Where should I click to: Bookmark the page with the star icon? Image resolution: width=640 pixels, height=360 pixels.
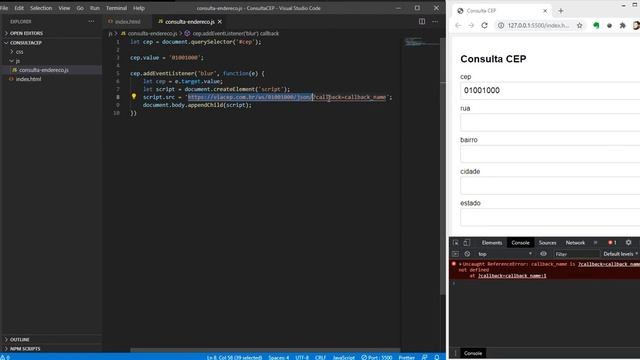[x=580, y=25]
